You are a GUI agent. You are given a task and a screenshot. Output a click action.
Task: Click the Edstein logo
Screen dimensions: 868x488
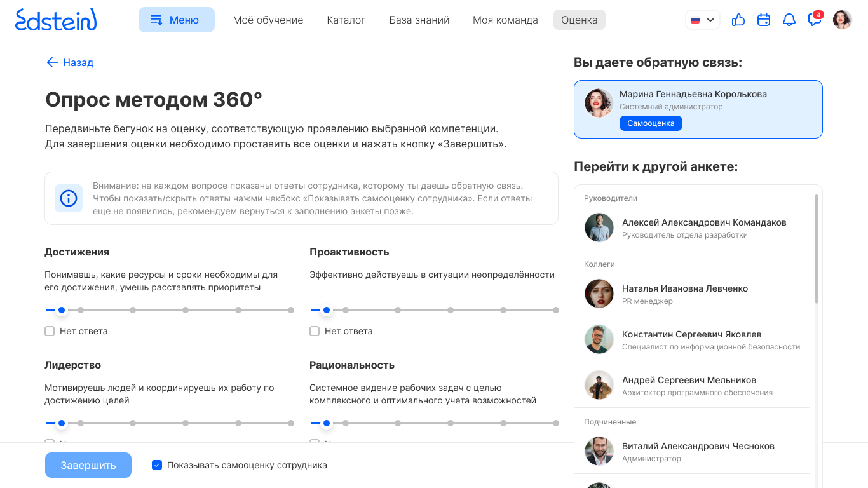tap(56, 20)
